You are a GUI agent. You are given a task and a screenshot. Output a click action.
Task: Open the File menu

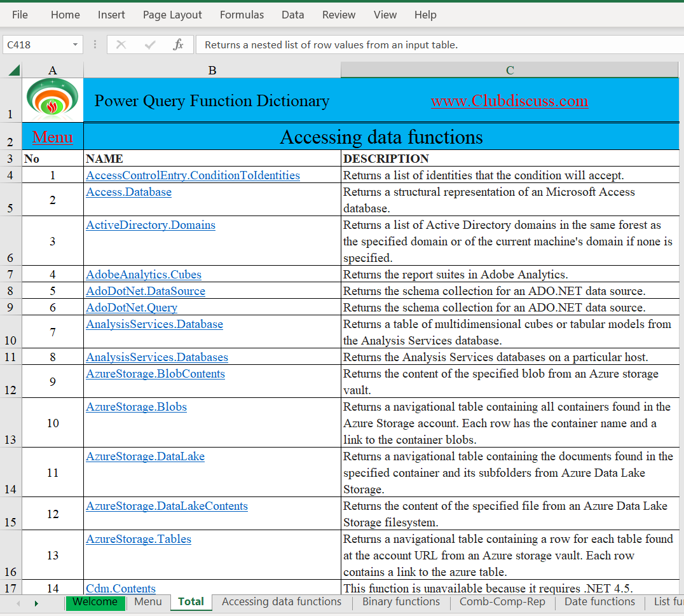[20, 15]
